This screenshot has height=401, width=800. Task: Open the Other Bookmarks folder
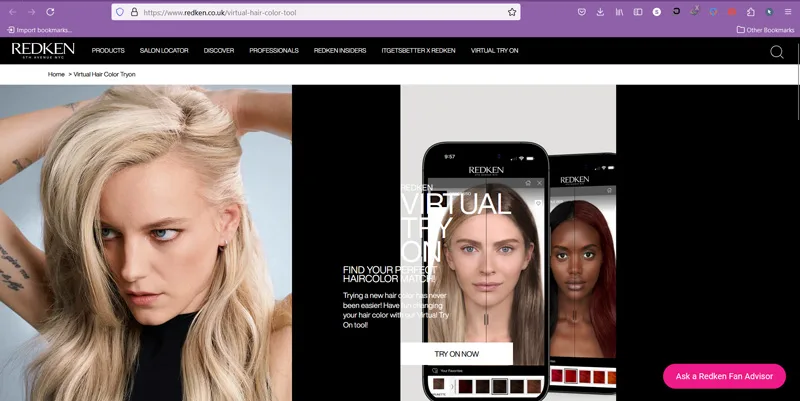click(x=765, y=30)
